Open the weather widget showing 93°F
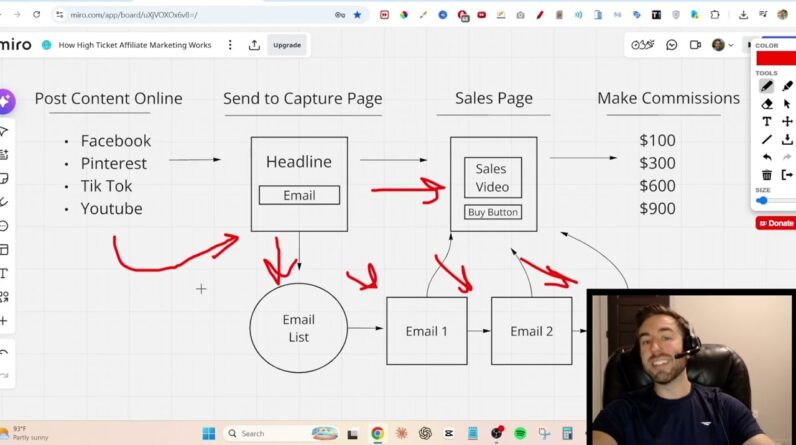 click(25, 433)
